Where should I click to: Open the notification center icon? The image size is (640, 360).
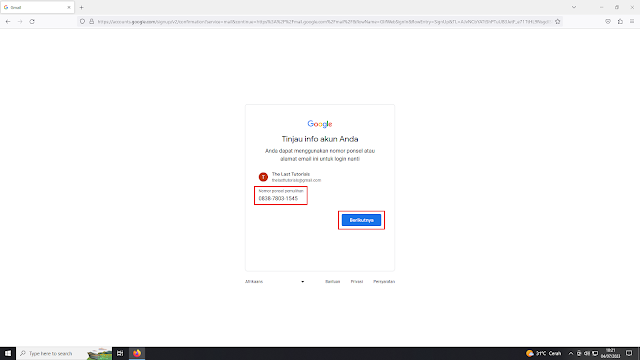point(629,353)
